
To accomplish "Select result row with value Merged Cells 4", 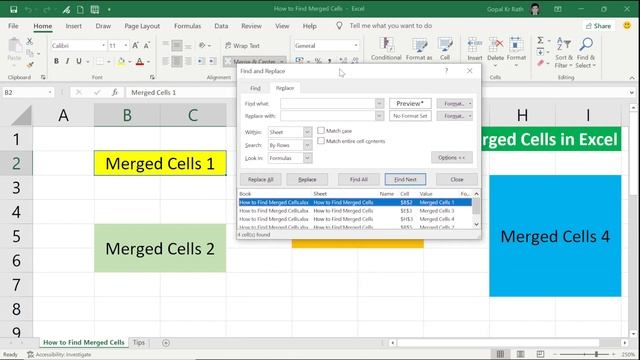I will click(355, 219).
